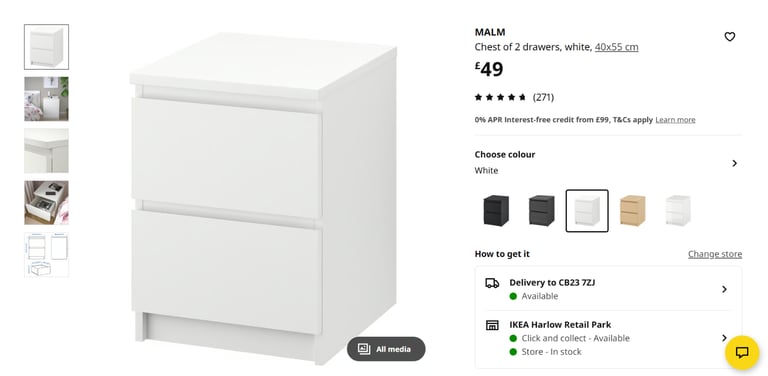Open All media gallery button

coord(386,349)
